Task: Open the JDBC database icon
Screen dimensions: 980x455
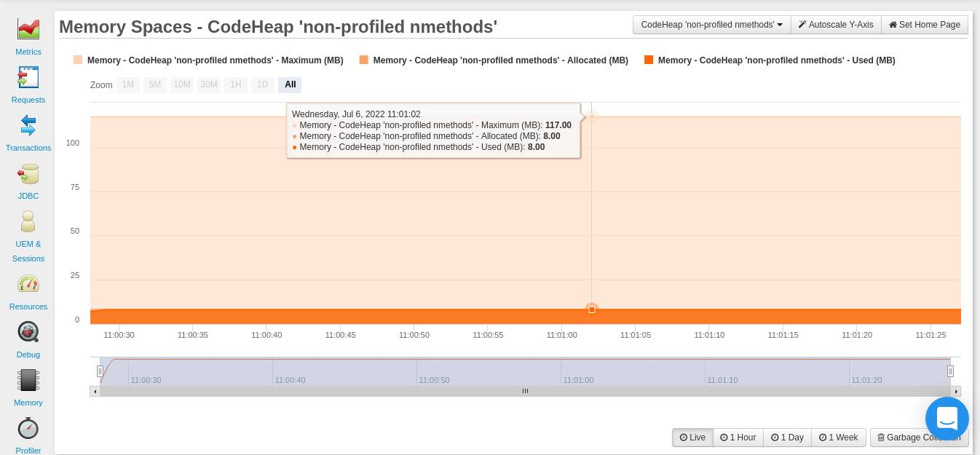Action: [x=28, y=174]
